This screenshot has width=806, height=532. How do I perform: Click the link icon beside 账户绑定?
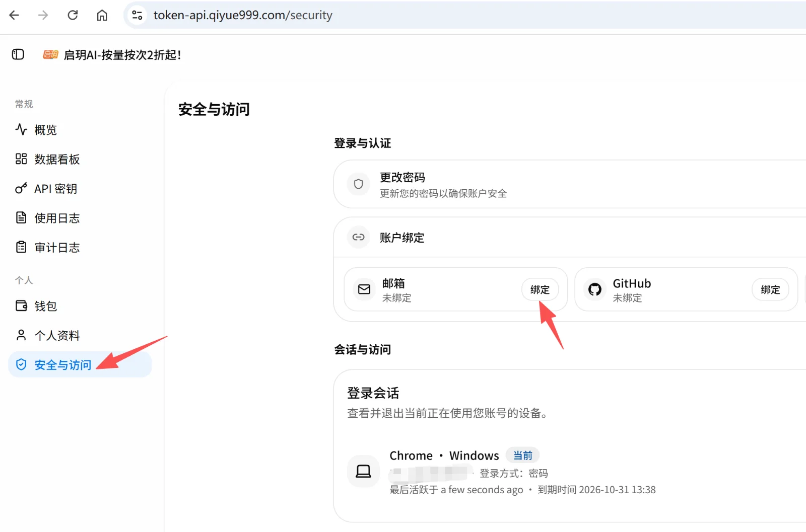(x=359, y=237)
